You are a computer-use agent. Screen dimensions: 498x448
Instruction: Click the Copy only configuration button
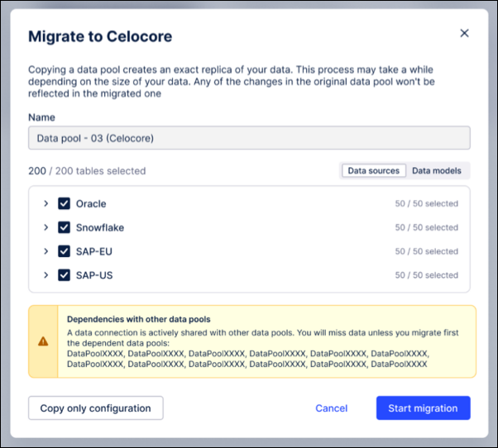[96, 408]
